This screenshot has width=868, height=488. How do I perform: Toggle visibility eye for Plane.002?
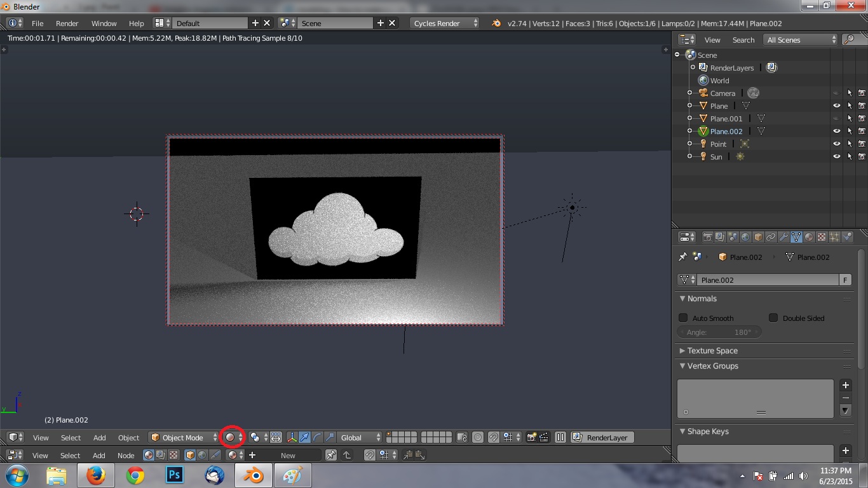[x=837, y=131]
